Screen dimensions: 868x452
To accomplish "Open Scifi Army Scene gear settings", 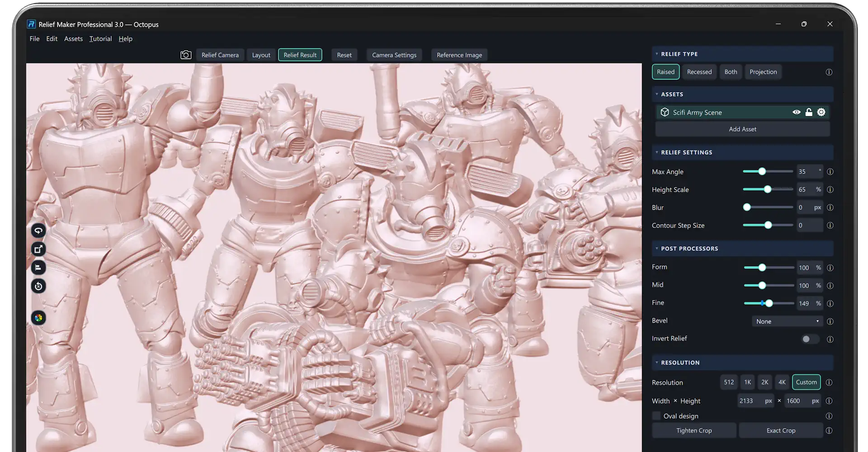I will click(x=821, y=112).
